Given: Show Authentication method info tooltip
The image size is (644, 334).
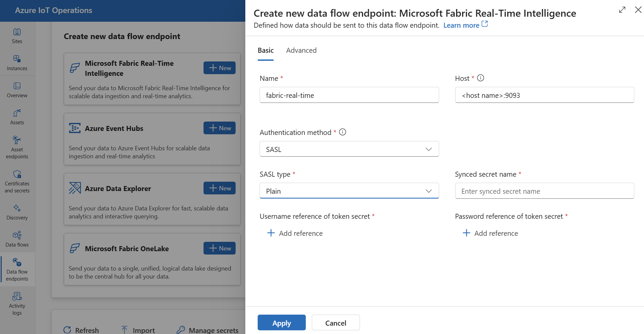Looking at the screenshot, I should tap(342, 132).
